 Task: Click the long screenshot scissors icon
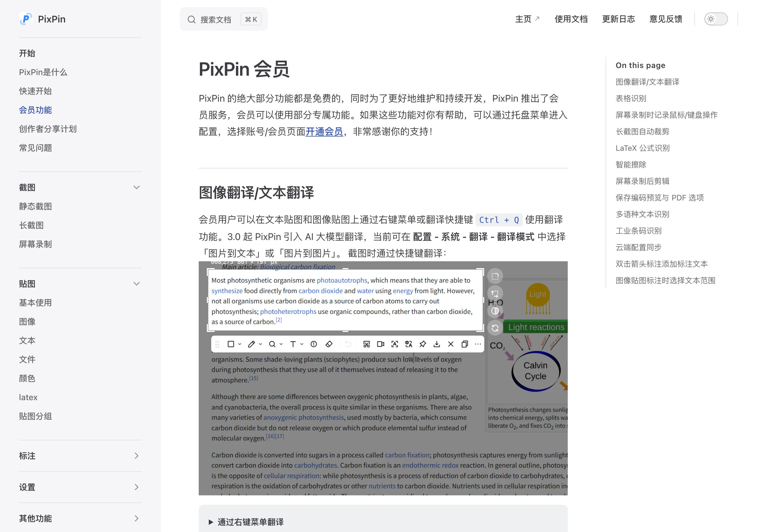[366, 344]
